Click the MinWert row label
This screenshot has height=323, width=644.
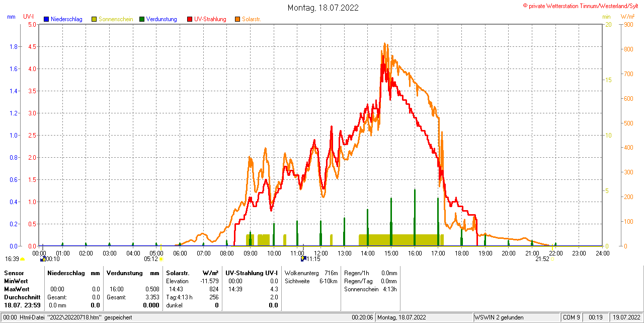pos(16,281)
